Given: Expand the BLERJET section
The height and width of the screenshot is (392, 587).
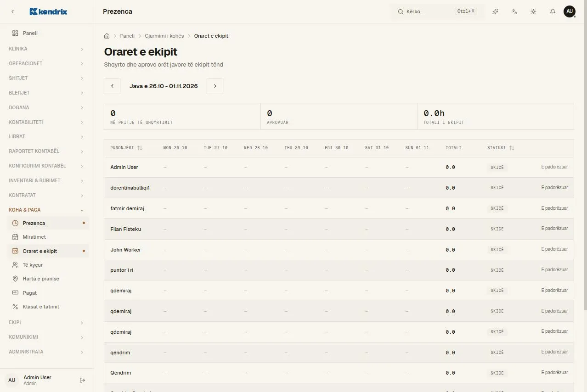Looking at the screenshot, I should pyautogui.click(x=47, y=93).
